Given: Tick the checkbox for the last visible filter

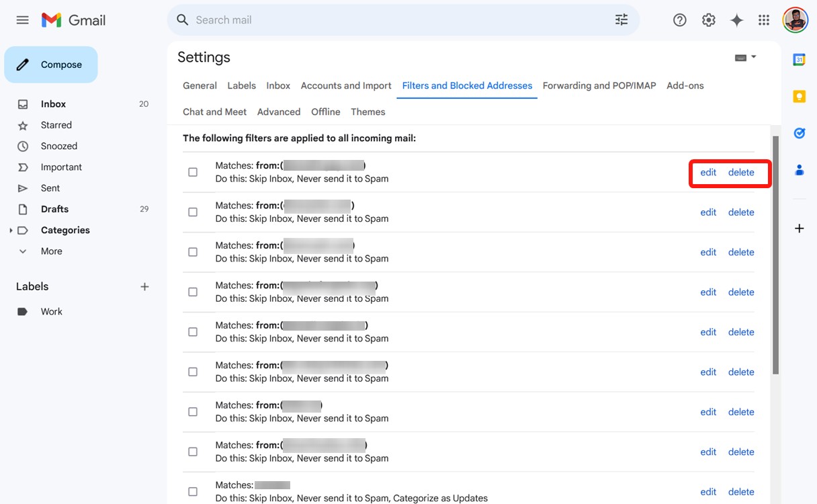Looking at the screenshot, I should click(193, 491).
